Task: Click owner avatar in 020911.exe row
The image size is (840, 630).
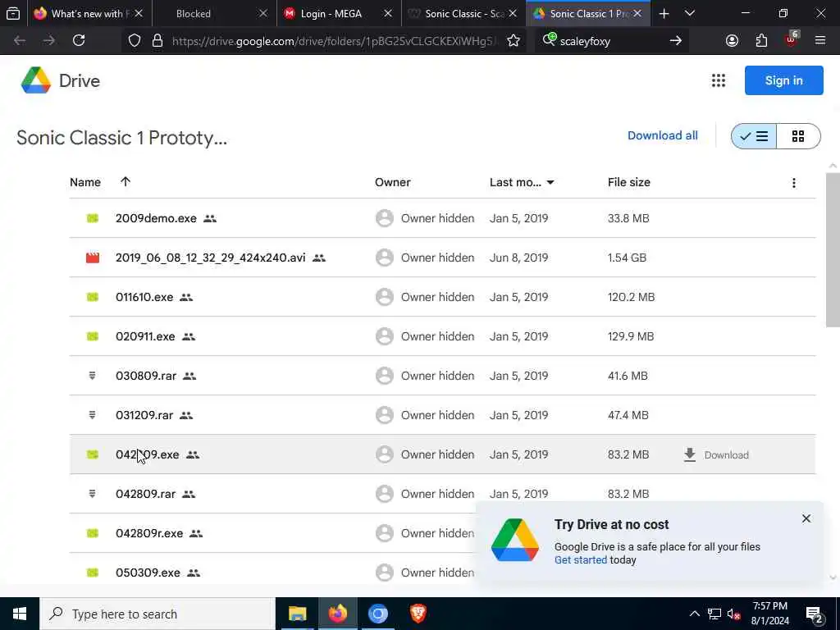Action: (x=385, y=336)
